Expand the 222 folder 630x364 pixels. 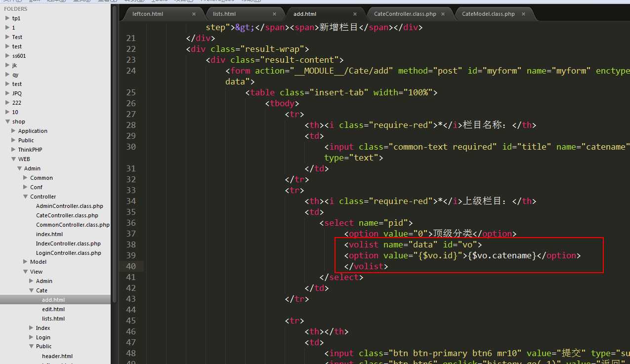7,103
